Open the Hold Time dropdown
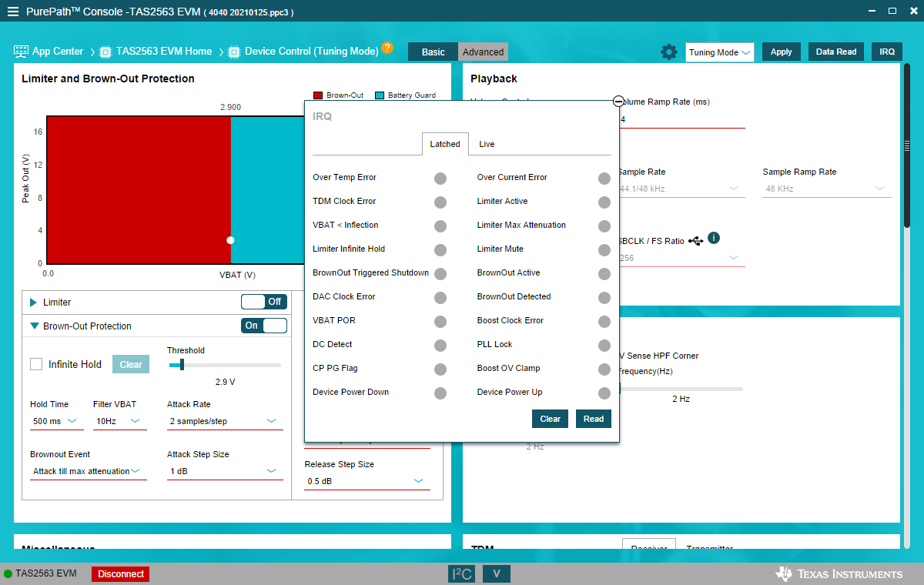The height and width of the screenshot is (585, 924). click(57, 421)
